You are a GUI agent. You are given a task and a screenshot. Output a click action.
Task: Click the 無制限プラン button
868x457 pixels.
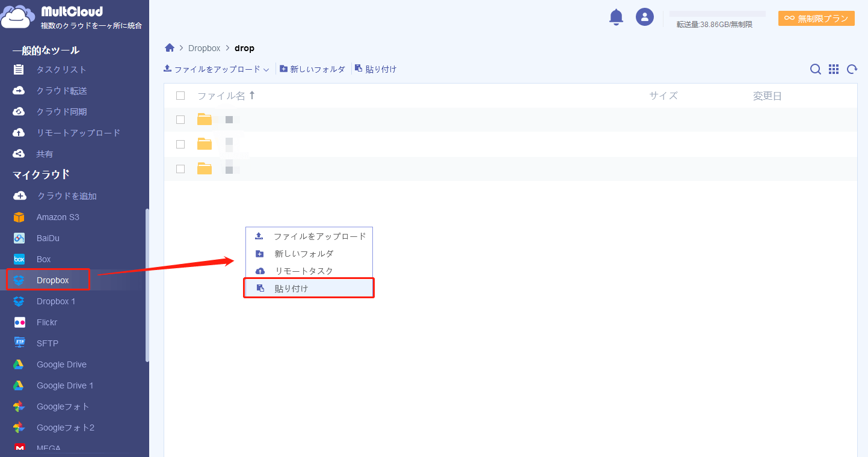pos(816,19)
